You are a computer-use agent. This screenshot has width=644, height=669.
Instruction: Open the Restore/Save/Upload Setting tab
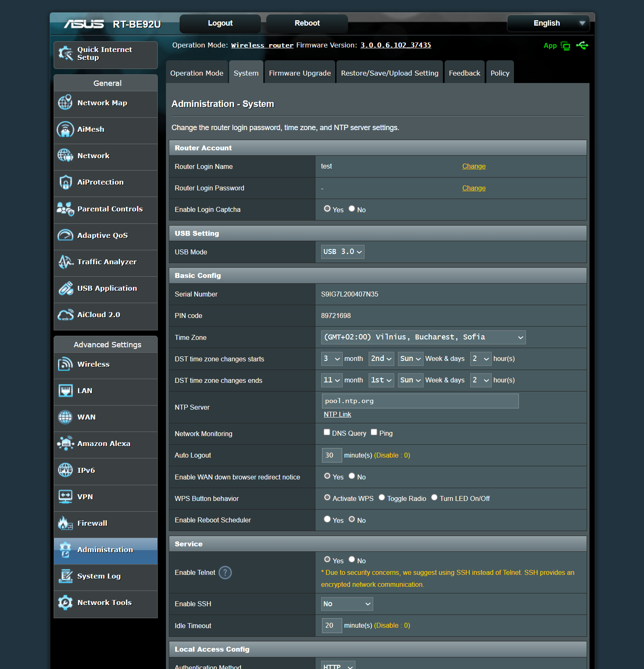389,73
